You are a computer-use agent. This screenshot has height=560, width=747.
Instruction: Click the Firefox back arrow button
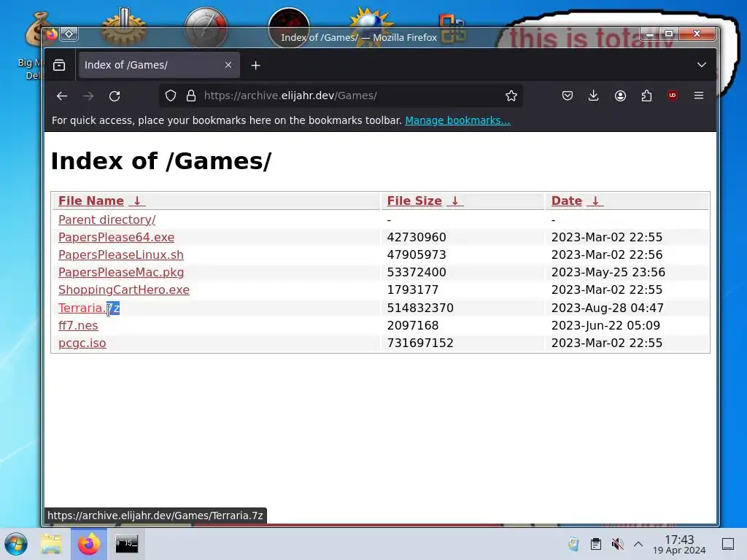[x=62, y=96]
